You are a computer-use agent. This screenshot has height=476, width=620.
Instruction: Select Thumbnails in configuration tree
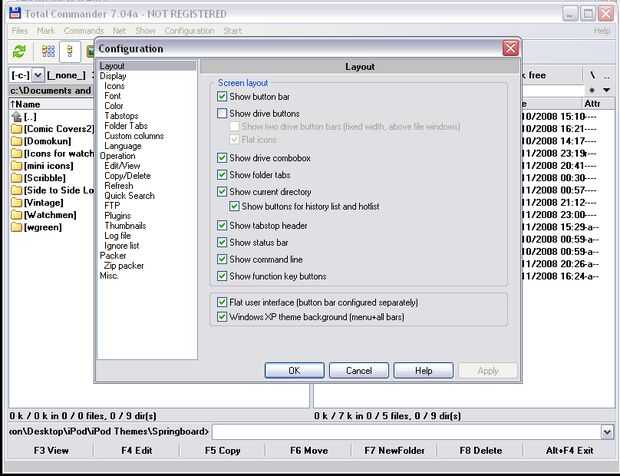[125, 226]
